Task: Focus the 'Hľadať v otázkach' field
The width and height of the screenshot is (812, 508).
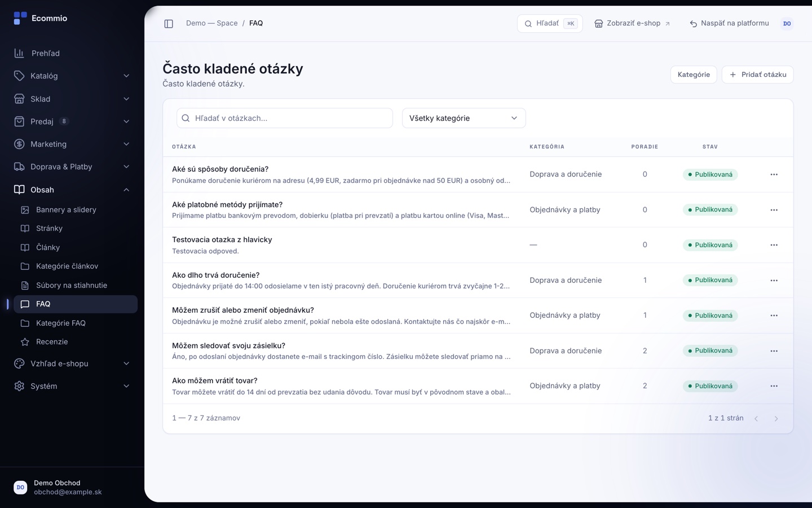Action: (285, 118)
